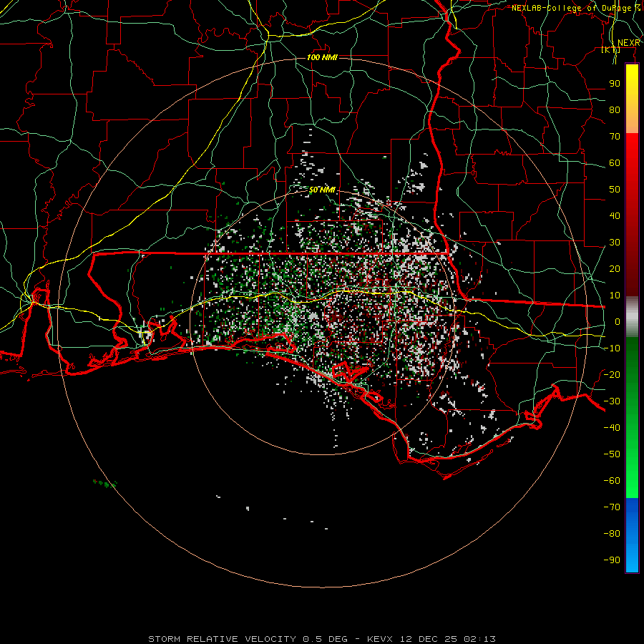This screenshot has height=644, width=644.
Task: Click the -90 value on velocity scale
Action: tap(612, 560)
